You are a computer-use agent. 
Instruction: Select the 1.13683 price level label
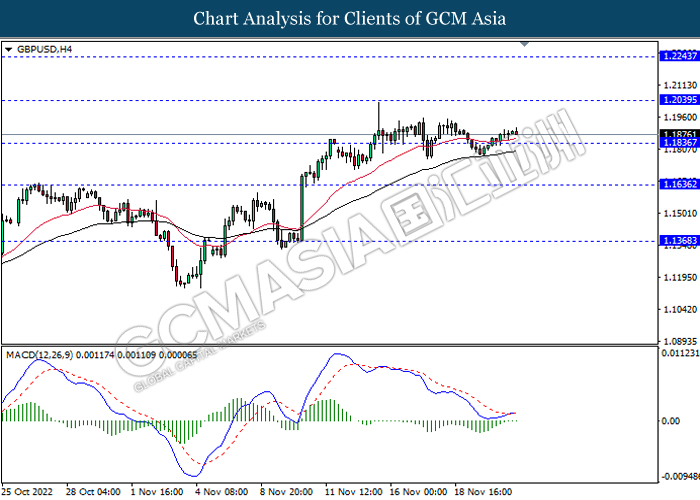pyautogui.click(x=679, y=241)
